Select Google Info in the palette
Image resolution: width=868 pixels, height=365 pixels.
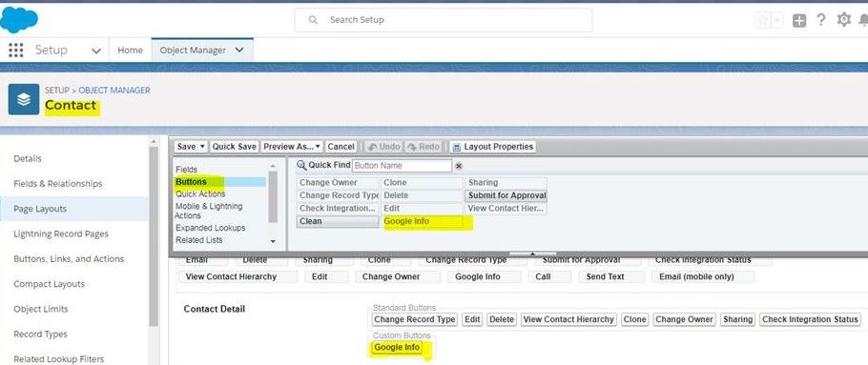coord(422,221)
